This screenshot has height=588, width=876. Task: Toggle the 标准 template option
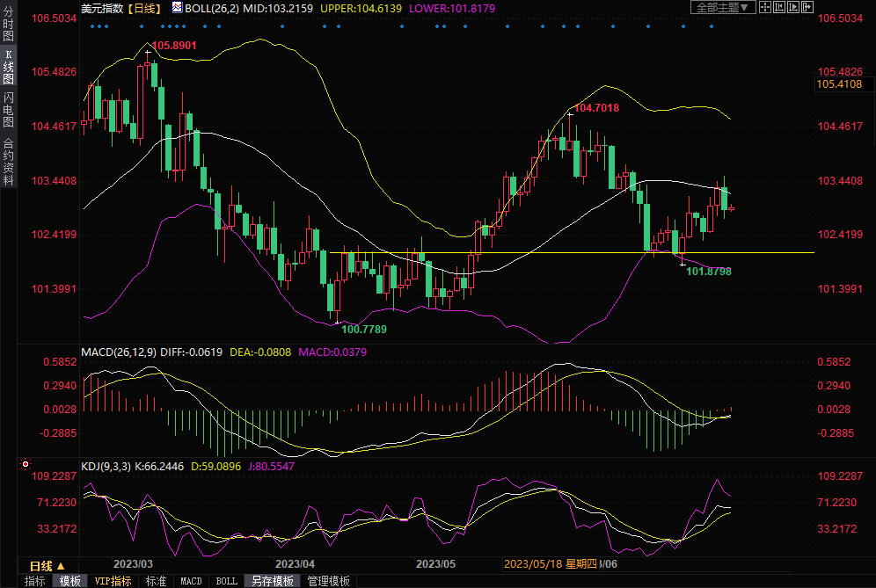(x=156, y=581)
